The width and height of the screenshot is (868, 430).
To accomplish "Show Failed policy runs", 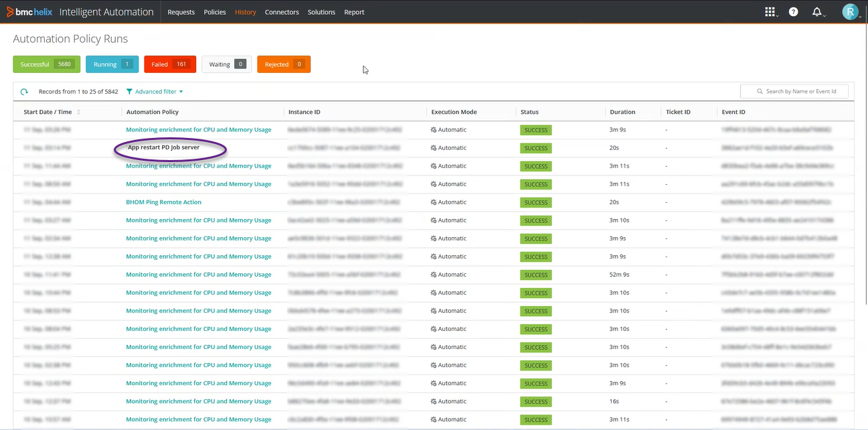I will pyautogui.click(x=170, y=64).
